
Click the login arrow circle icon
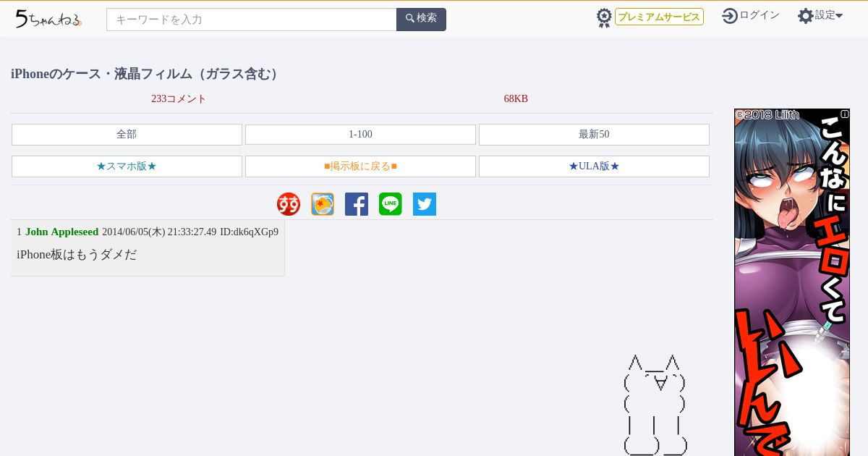tap(730, 16)
